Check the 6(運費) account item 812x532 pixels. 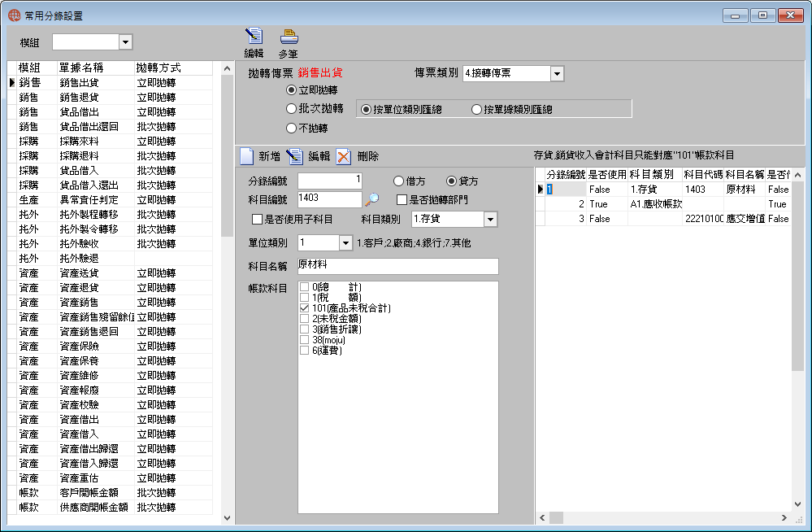[x=305, y=351]
